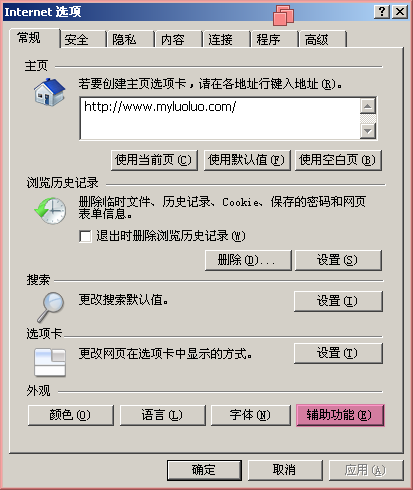413x490 pixels.
Task: Click the tabs section window icon
Action: pyautogui.click(x=50, y=362)
